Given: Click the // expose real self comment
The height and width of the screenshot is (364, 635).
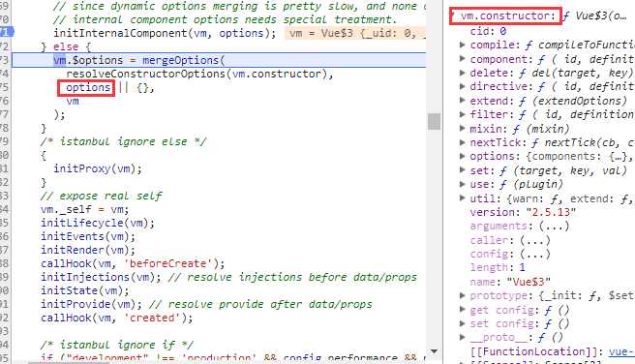Looking at the screenshot, I should (101, 196).
